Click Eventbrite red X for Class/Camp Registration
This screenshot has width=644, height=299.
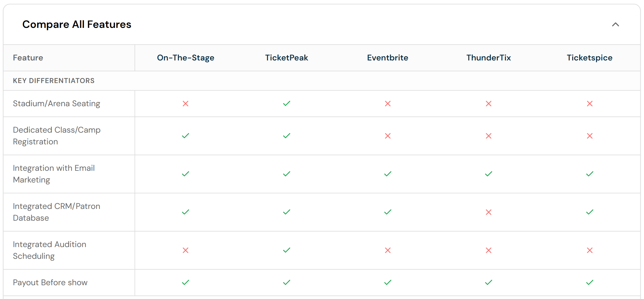pos(388,136)
